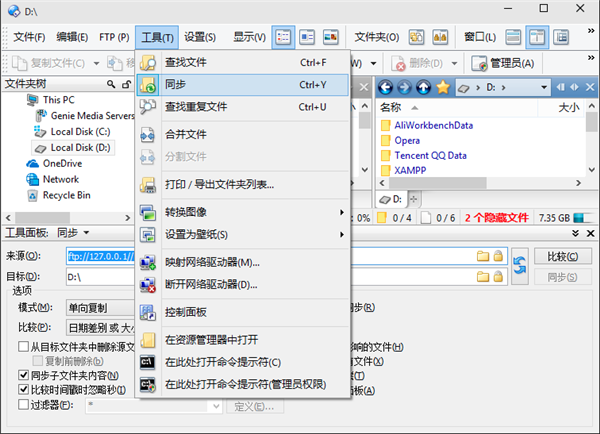Click the lock icon beside target field
Viewport: 600px width, 434px height.
tap(497, 275)
